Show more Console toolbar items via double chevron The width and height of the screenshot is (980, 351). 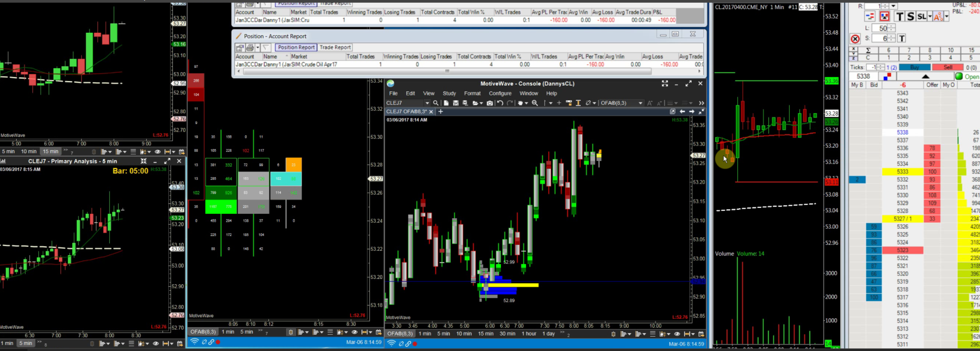click(701, 103)
